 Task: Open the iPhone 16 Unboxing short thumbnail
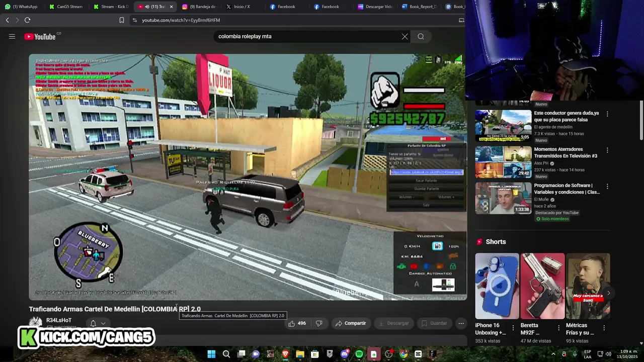[497, 286]
